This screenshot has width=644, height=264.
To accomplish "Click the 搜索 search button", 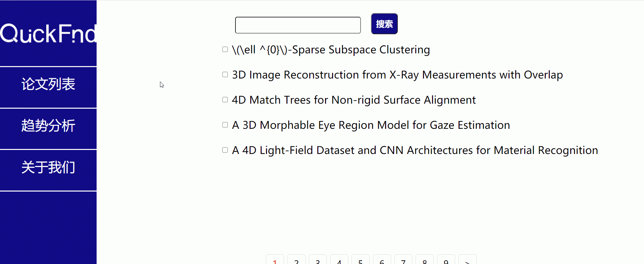I will pyautogui.click(x=384, y=24).
